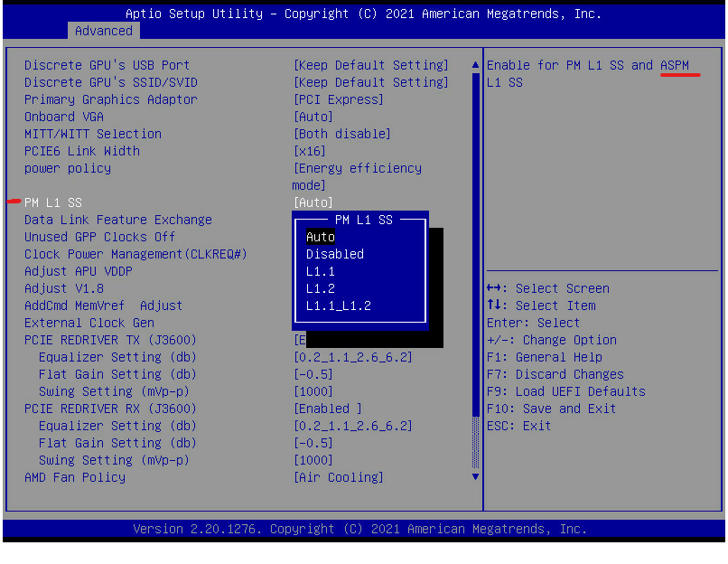Select Equalizer Setting under REDRIVER TX
The height and width of the screenshot is (564, 728).
coord(117,357)
